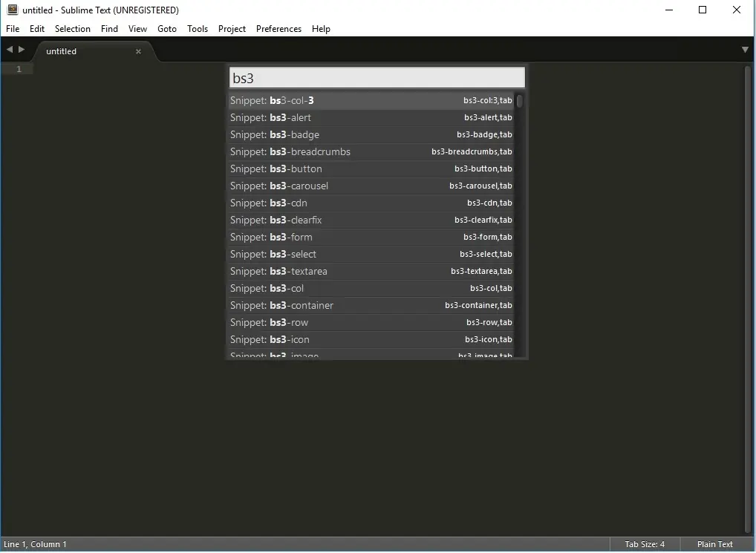Click the previous tab arrow

(9, 49)
